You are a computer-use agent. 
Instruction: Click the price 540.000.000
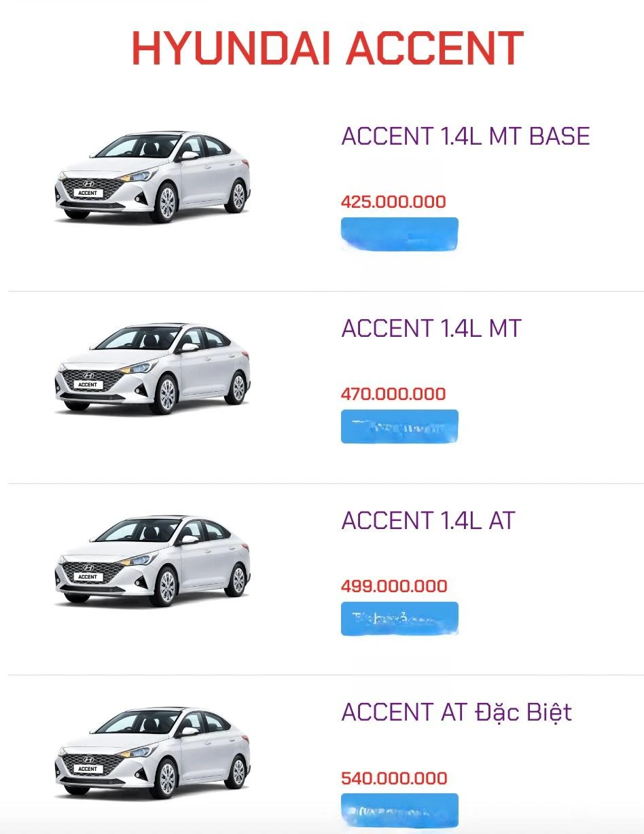coord(393,778)
